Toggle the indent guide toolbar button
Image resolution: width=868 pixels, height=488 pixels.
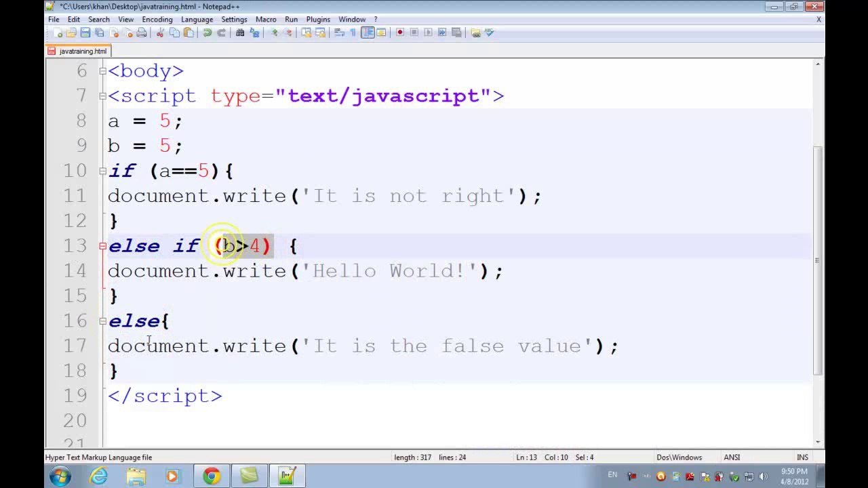pos(367,33)
